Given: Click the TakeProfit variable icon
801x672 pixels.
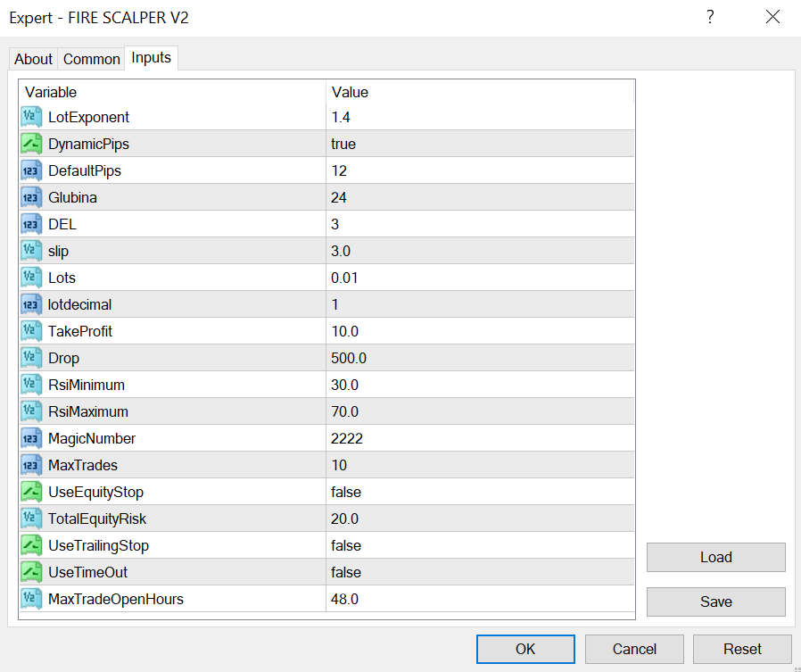Looking at the screenshot, I should [32, 331].
